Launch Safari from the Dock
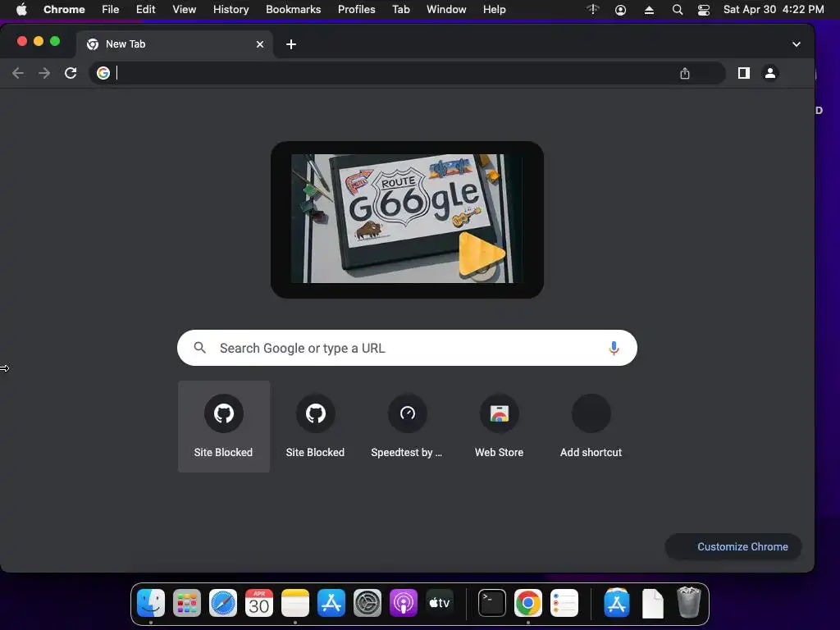Image resolution: width=840 pixels, height=630 pixels. click(x=223, y=603)
